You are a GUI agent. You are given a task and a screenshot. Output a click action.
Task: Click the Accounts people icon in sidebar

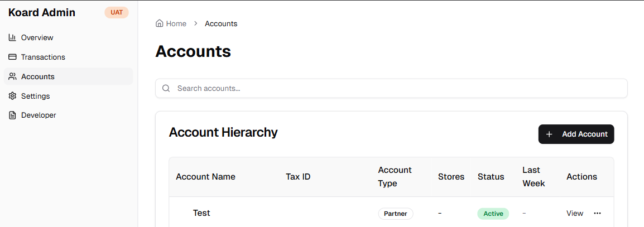[12, 76]
